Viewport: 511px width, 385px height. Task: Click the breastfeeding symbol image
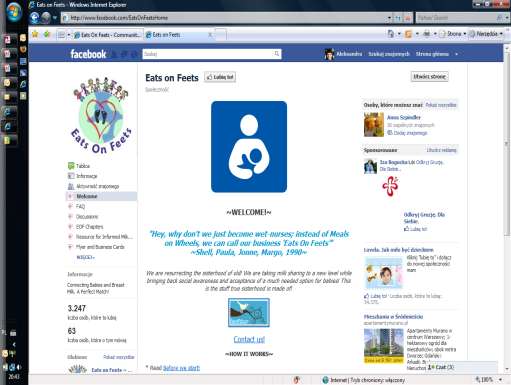click(249, 147)
